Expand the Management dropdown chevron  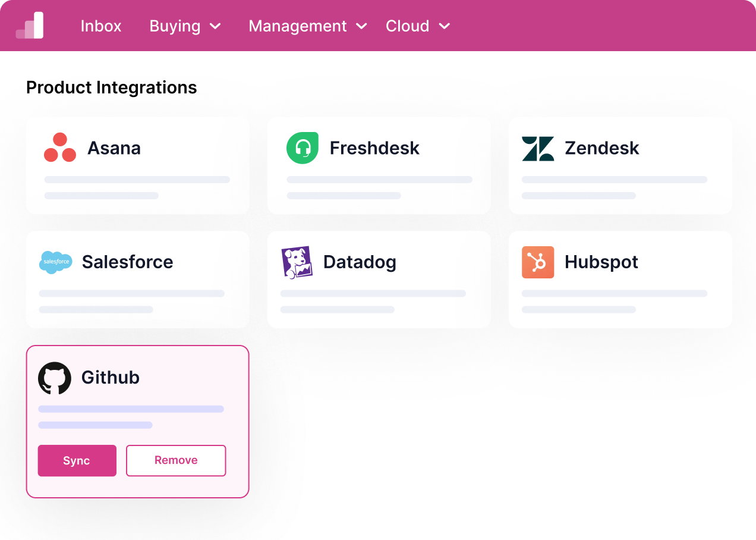point(361,26)
